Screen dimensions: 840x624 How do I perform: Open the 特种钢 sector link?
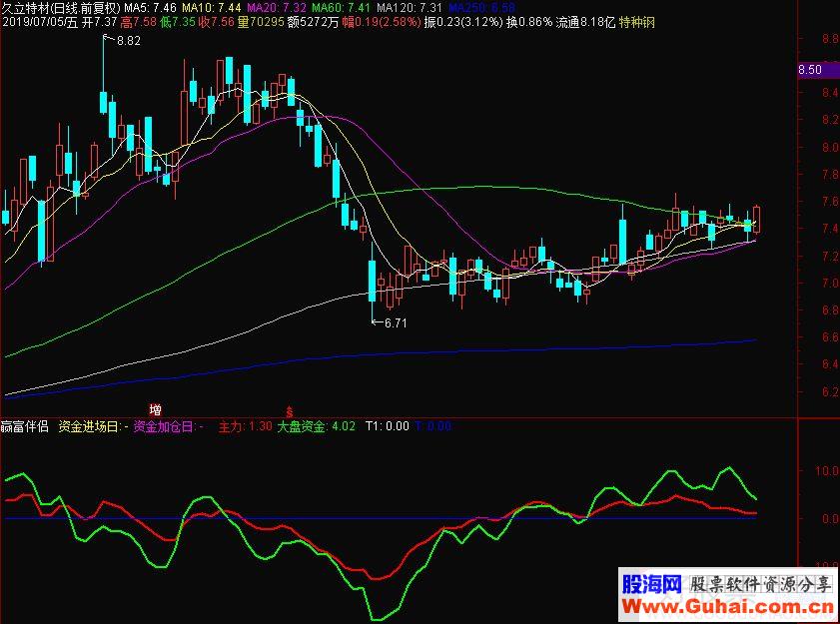(637, 23)
